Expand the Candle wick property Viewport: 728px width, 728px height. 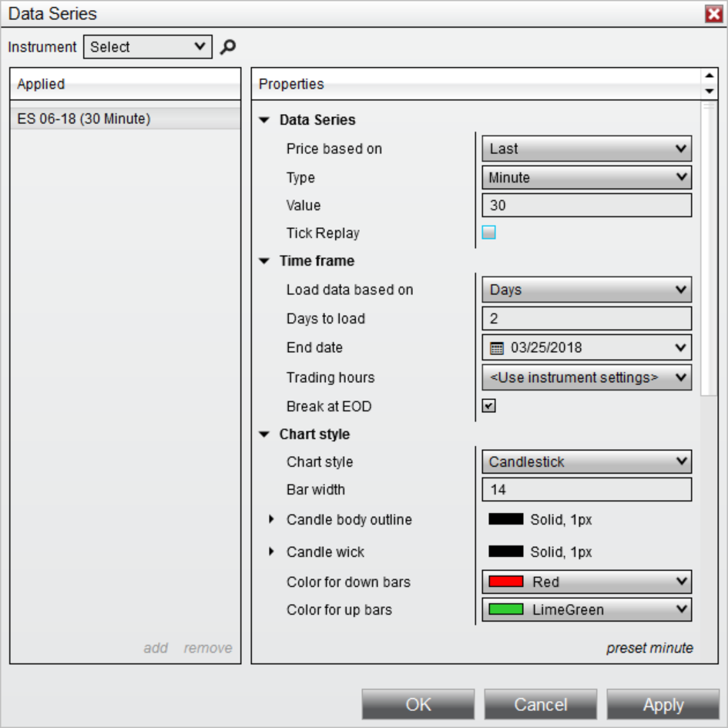(x=272, y=552)
